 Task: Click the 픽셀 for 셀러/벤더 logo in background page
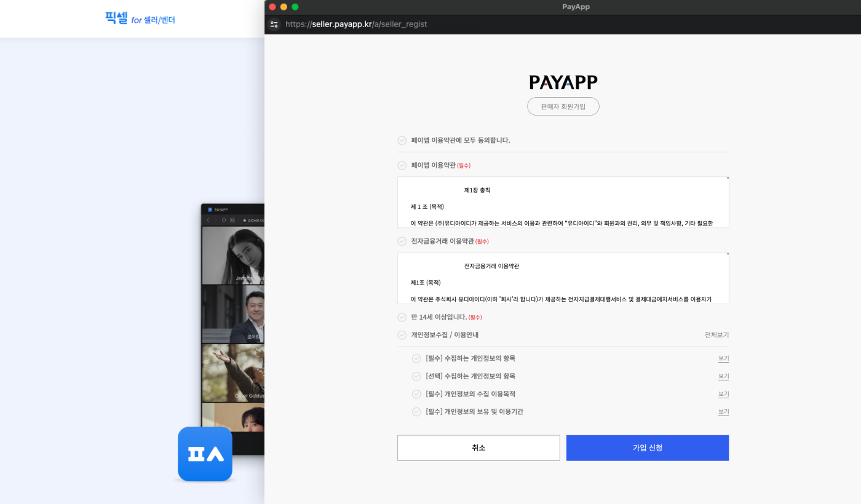pos(140,19)
